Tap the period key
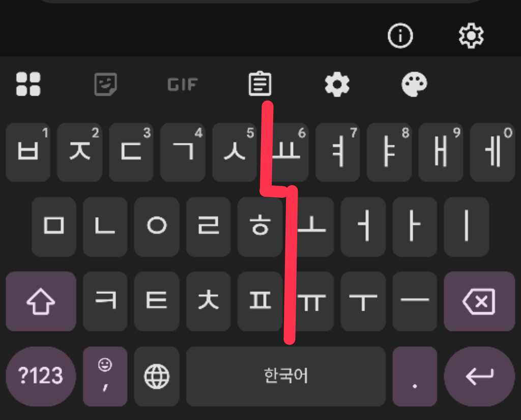 pyautogui.click(x=415, y=376)
